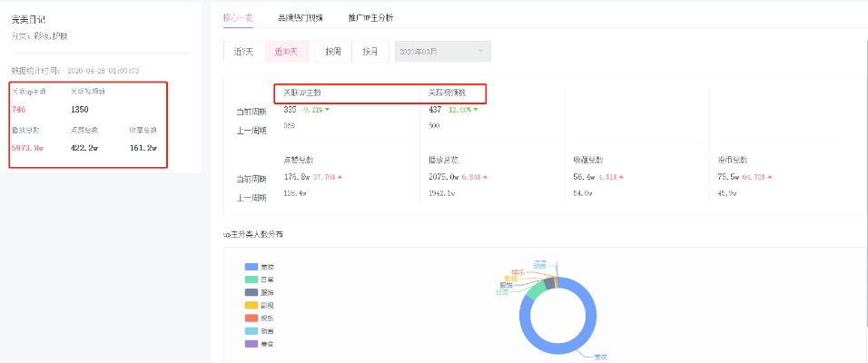The image size is (868, 363).
Task: Click the orange 娱乐 legend swatch
Action: click(252, 319)
